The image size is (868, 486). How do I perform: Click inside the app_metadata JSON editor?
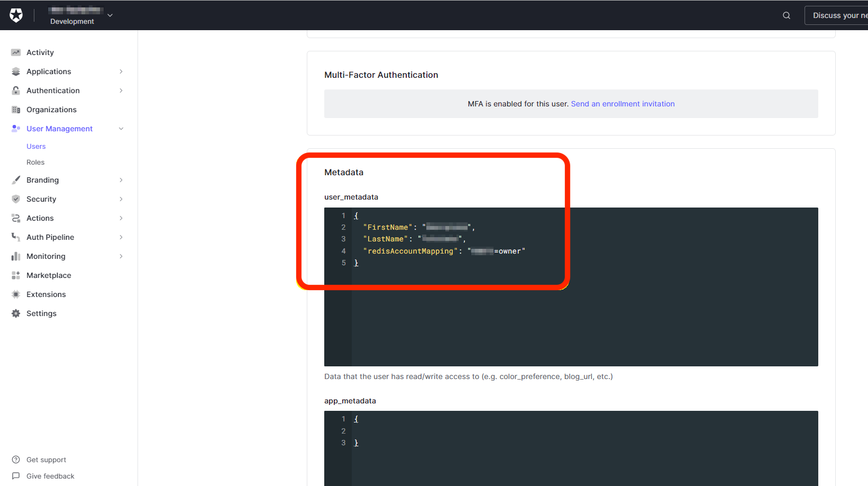pyautogui.click(x=582, y=455)
